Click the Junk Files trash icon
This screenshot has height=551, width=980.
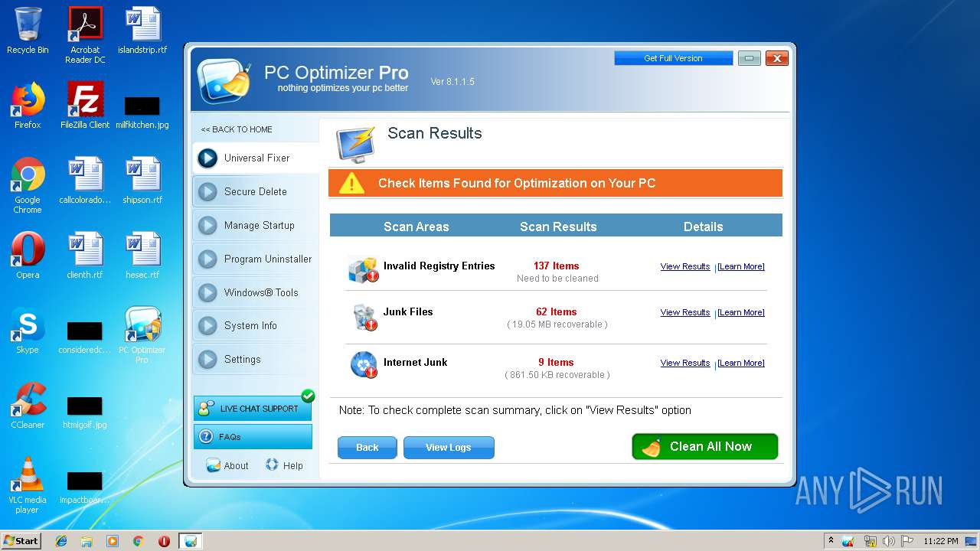364,317
